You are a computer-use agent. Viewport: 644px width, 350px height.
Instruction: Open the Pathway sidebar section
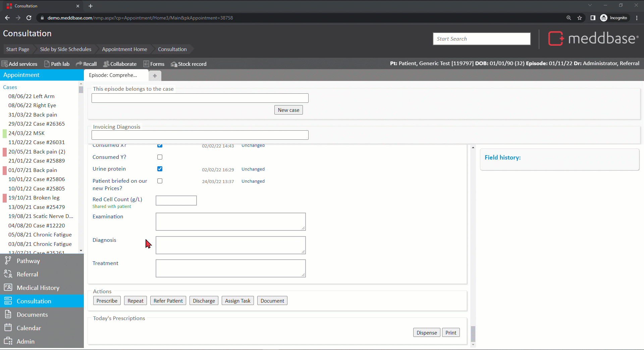[28, 261]
